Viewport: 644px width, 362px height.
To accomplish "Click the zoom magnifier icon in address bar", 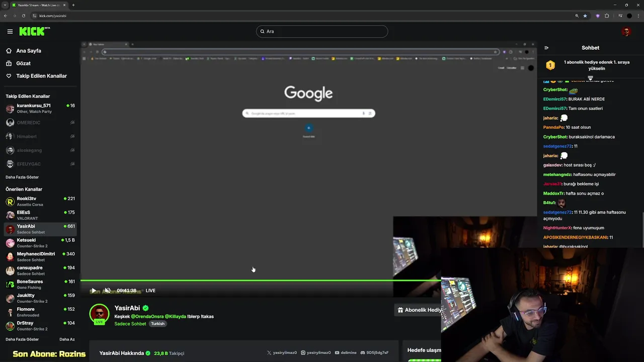I will point(577,16).
